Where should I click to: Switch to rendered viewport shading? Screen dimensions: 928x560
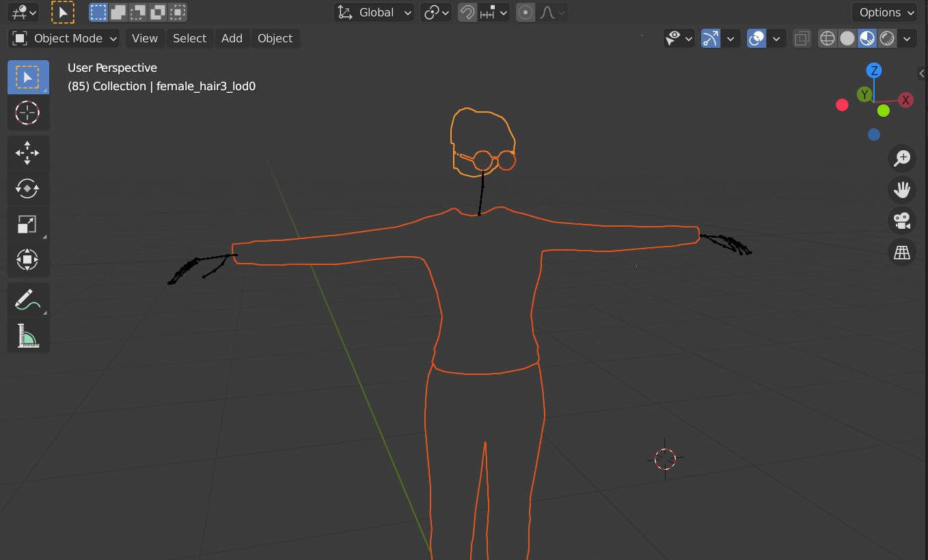pyautogui.click(x=887, y=38)
